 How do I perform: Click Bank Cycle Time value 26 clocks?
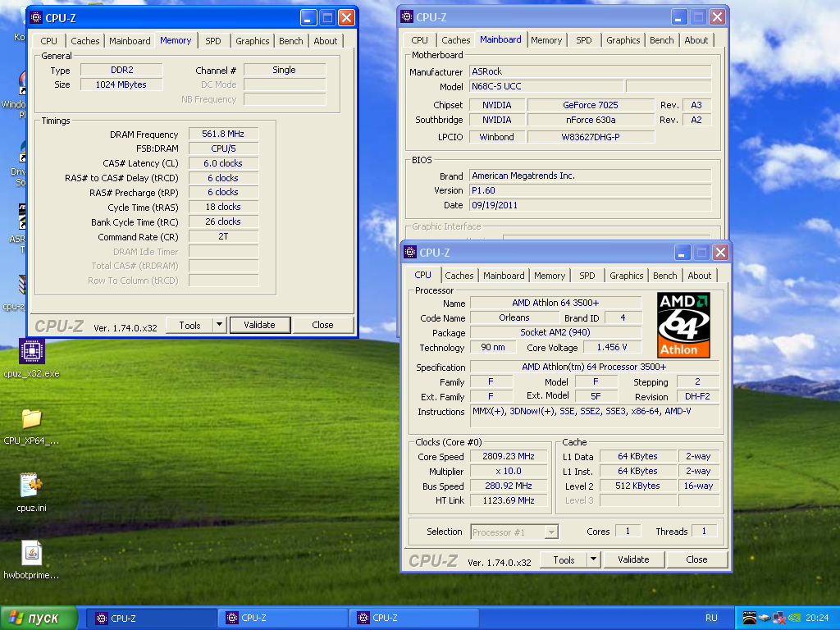tap(223, 221)
